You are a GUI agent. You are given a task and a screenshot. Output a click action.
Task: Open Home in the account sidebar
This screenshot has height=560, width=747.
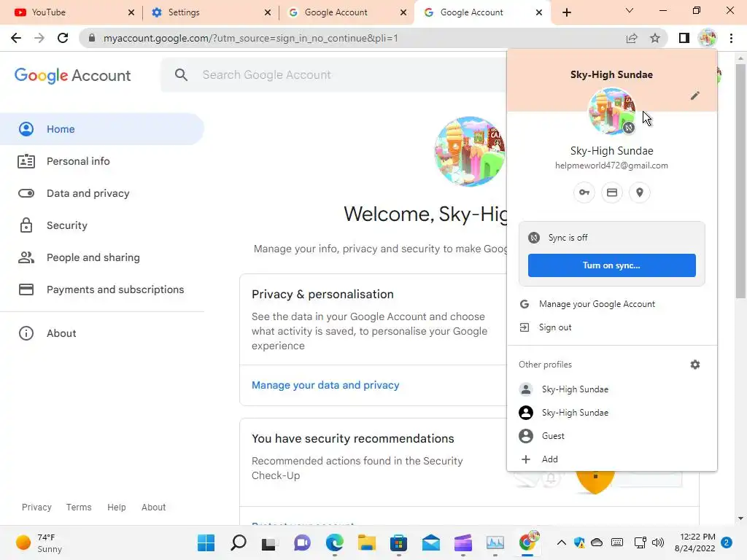[102, 129]
